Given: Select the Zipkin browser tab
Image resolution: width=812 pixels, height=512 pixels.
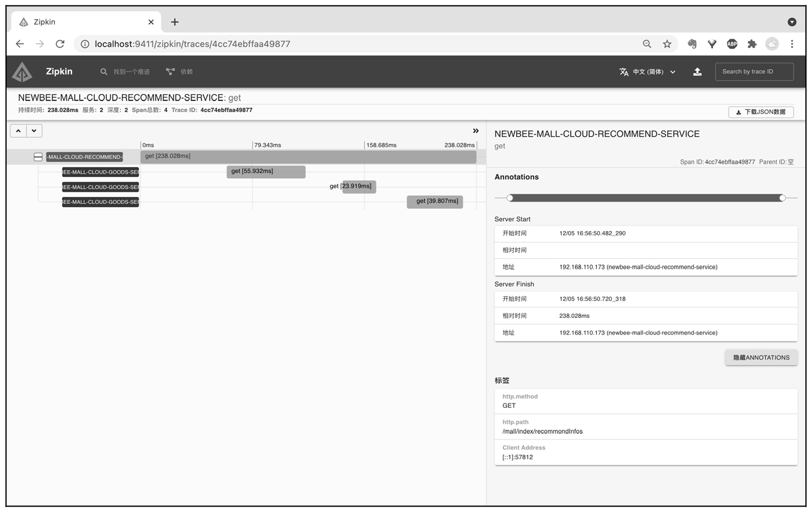Looking at the screenshot, I should pos(86,22).
